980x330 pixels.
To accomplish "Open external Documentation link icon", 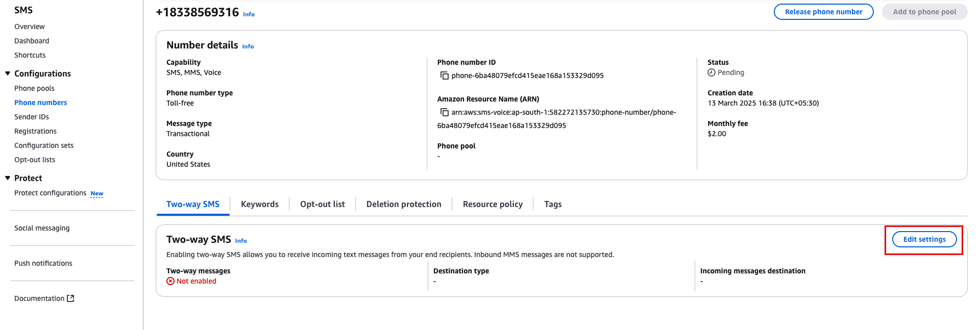I will [x=70, y=298].
